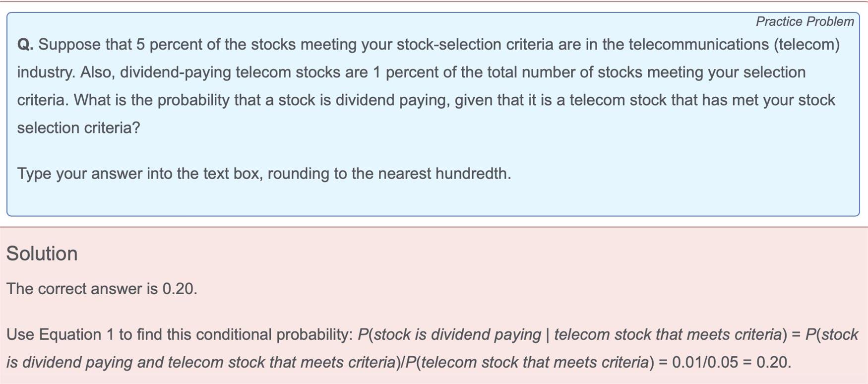Click the italic 'P(telecom stock that meets criteria' denominator

[527, 362]
